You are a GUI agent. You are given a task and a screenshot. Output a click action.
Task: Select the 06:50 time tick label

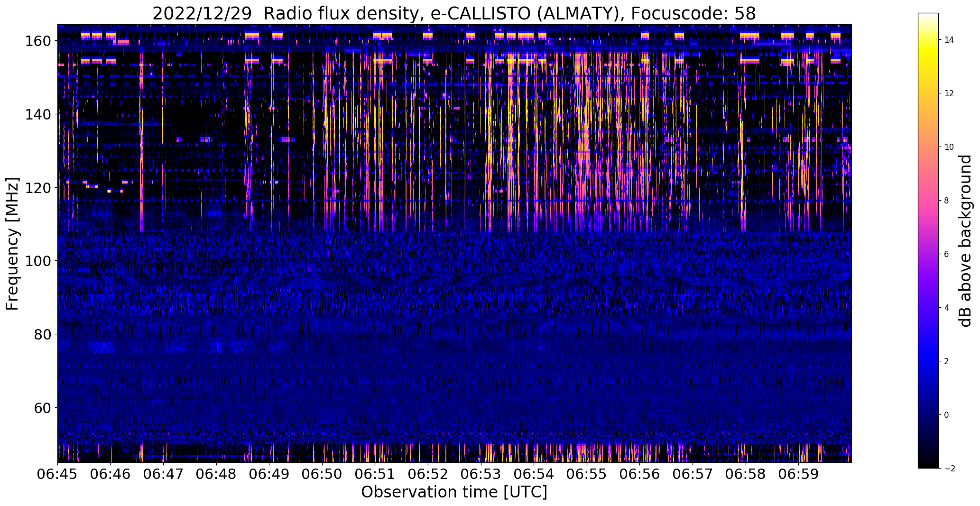(x=323, y=474)
